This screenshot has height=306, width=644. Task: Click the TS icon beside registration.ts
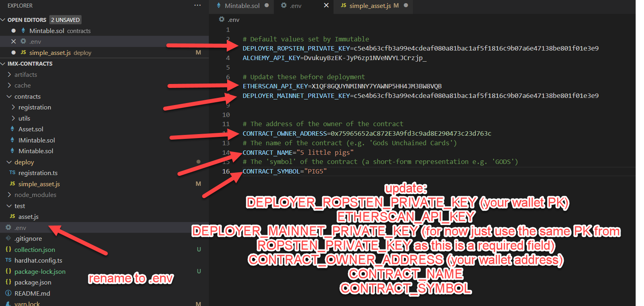click(12, 173)
